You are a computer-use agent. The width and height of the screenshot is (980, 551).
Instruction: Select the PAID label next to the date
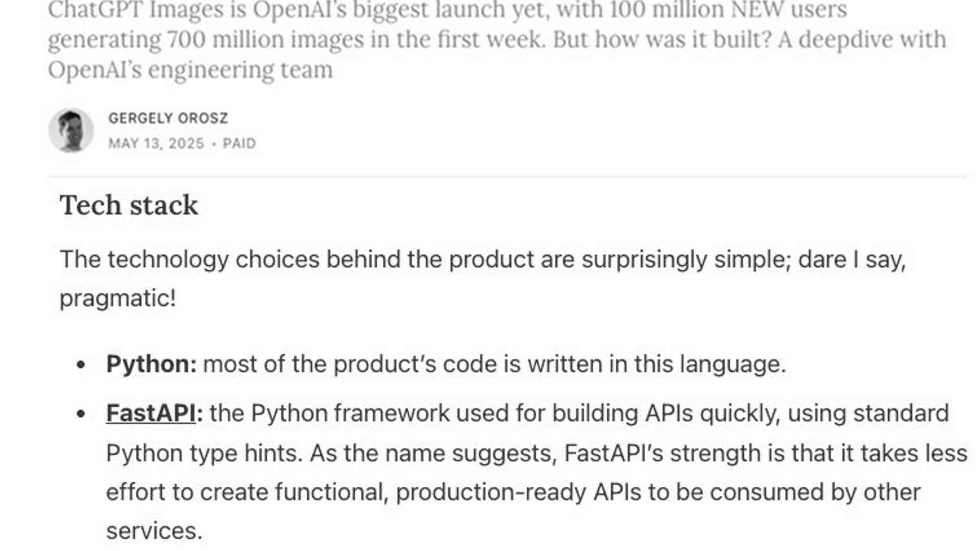(239, 143)
